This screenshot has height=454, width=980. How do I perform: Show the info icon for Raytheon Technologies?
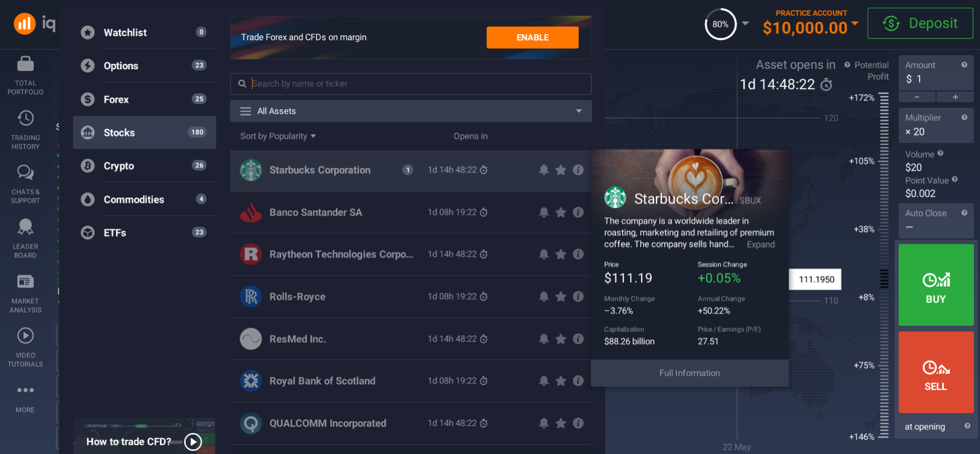tap(578, 254)
